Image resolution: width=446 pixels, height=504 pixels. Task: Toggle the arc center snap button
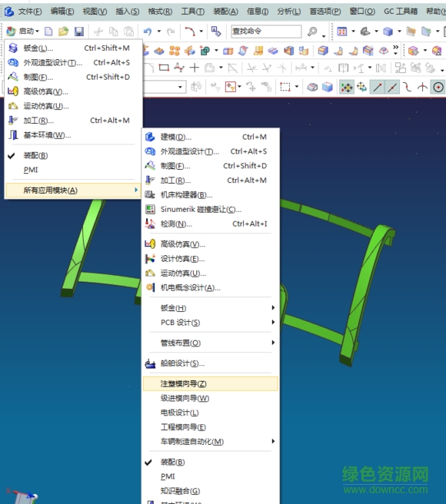coord(438,87)
